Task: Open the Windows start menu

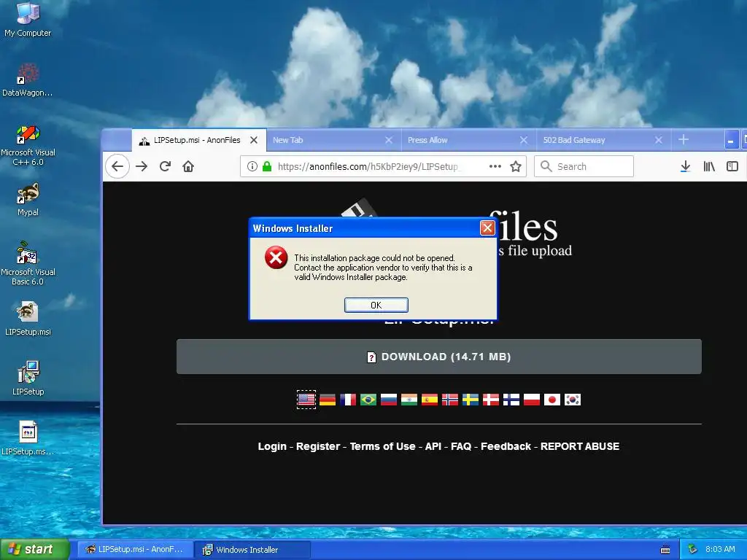Action: click(x=35, y=550)
